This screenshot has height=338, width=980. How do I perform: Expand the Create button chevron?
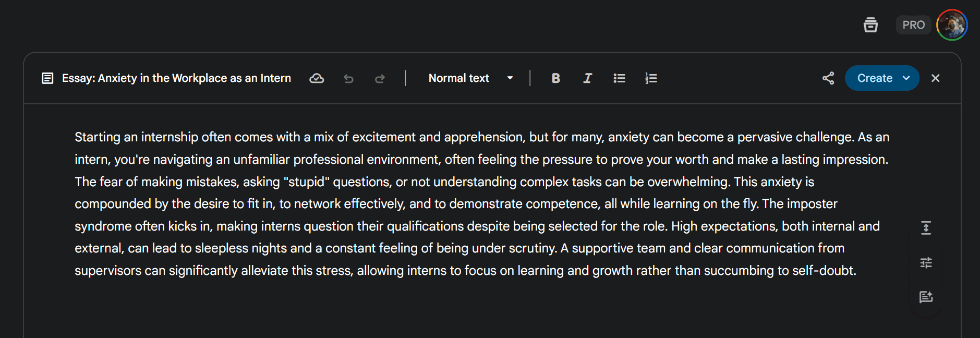(906, 78)
